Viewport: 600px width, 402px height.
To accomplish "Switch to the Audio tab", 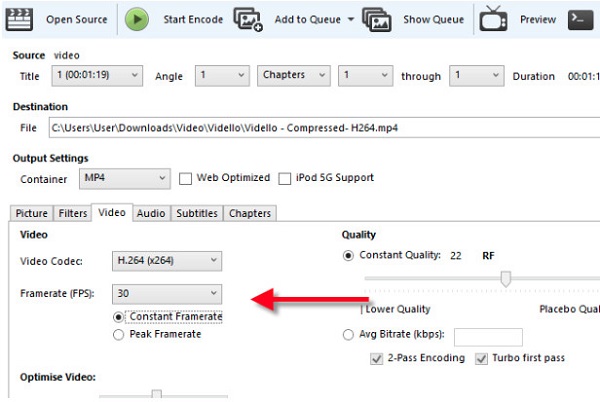I will 151,213.
